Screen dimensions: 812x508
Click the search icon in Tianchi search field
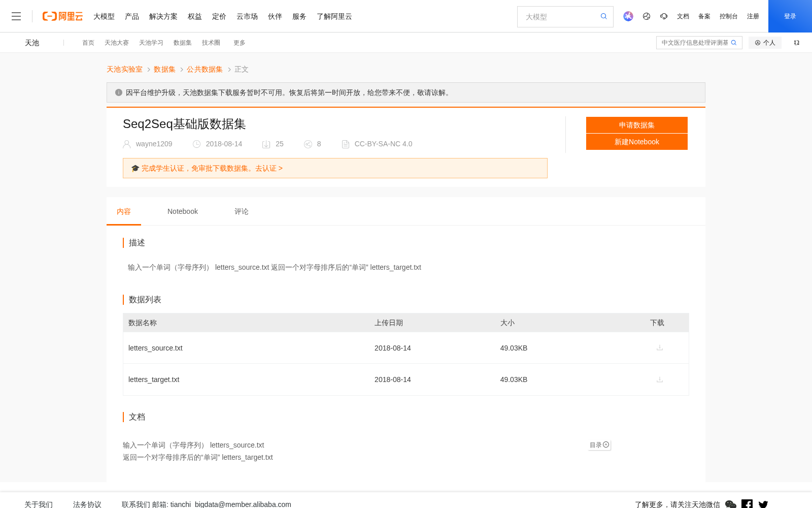point(734,43)
